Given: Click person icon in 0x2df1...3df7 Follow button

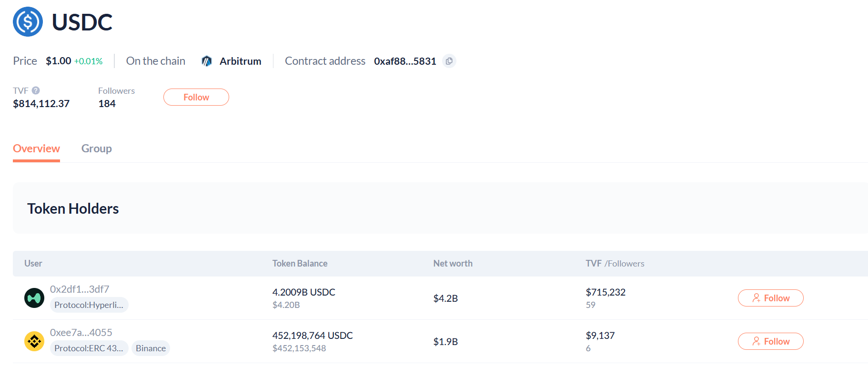Looking at the screenshot, I should pyautogui.click(x=756, y=298).
